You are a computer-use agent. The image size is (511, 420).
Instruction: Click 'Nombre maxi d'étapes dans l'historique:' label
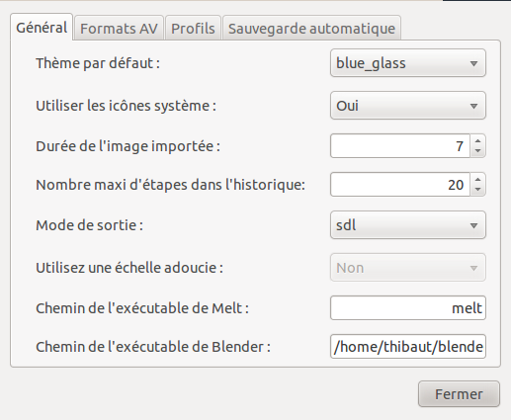click(170, 185)
